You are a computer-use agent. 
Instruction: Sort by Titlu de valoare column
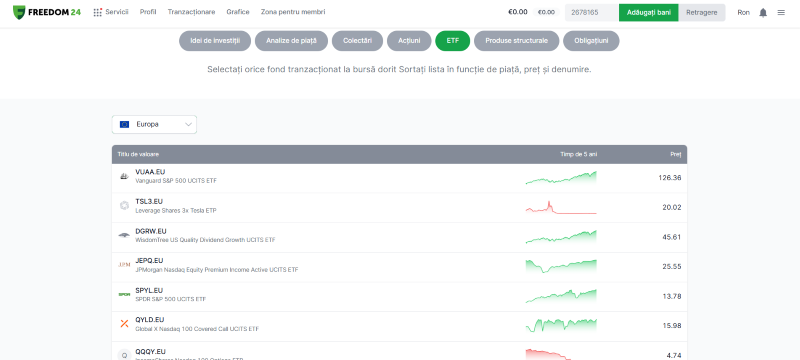(x=138, y=154)
